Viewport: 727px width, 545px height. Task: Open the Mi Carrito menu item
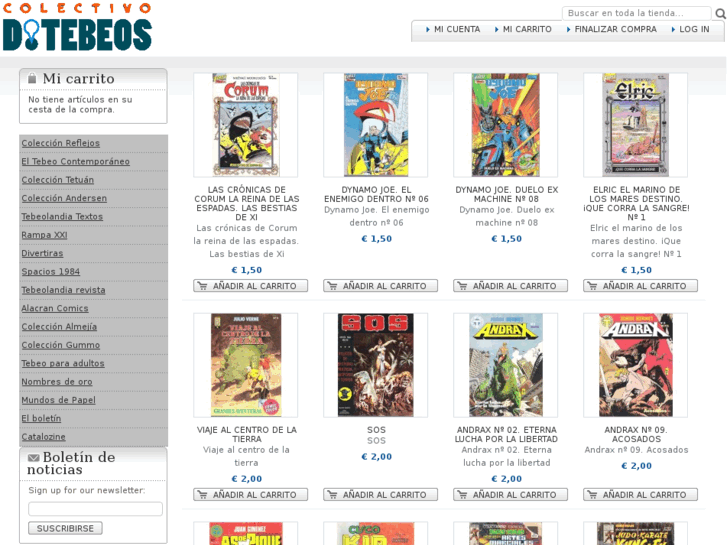(x=527, y=29)
